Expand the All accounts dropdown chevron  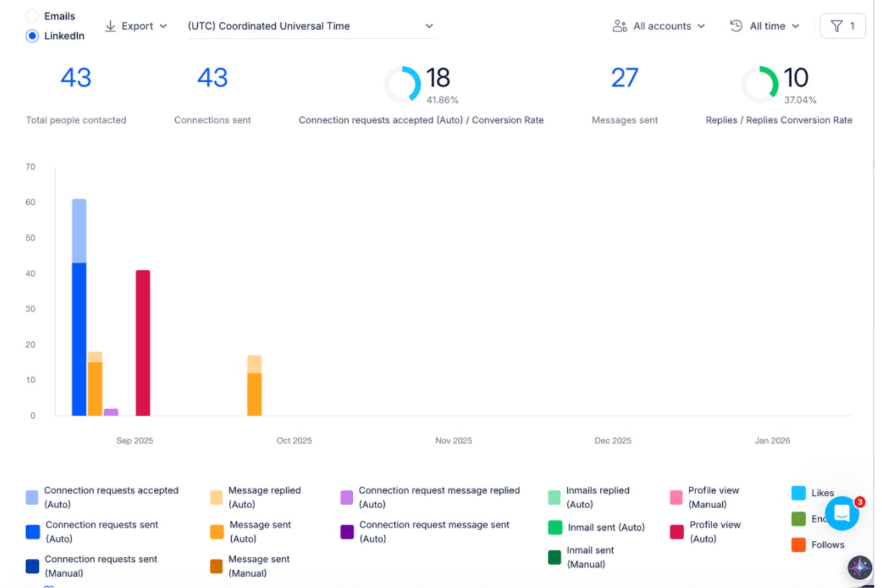pos(701,26)
